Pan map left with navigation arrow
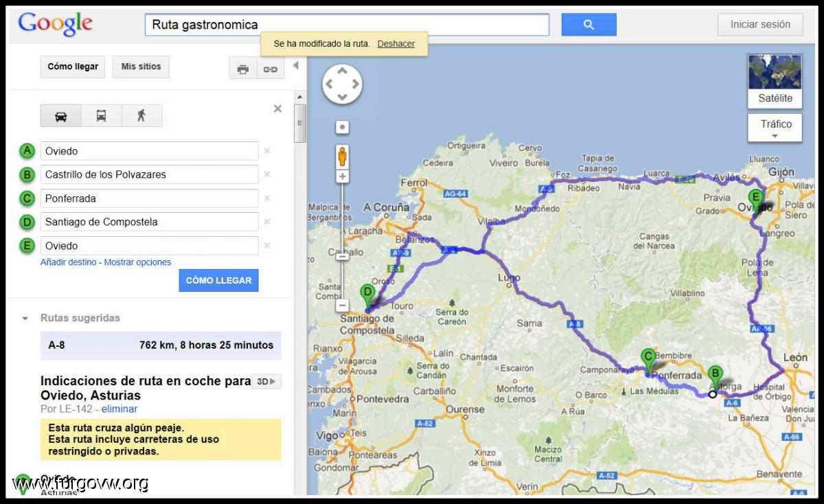This screenshot has width=824, height=504. pyautogui.click(x=330, y=84)
